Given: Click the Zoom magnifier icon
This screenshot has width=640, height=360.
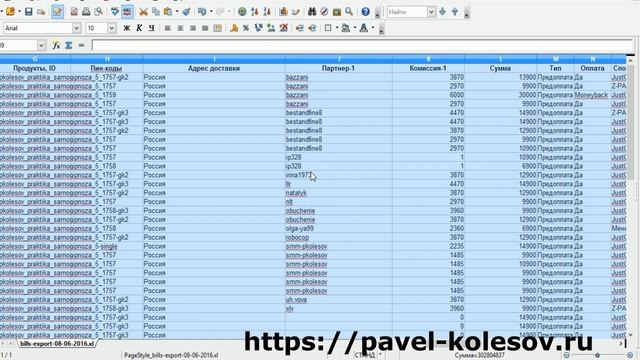Looking at the screenshot, I should tap(349, 12).
